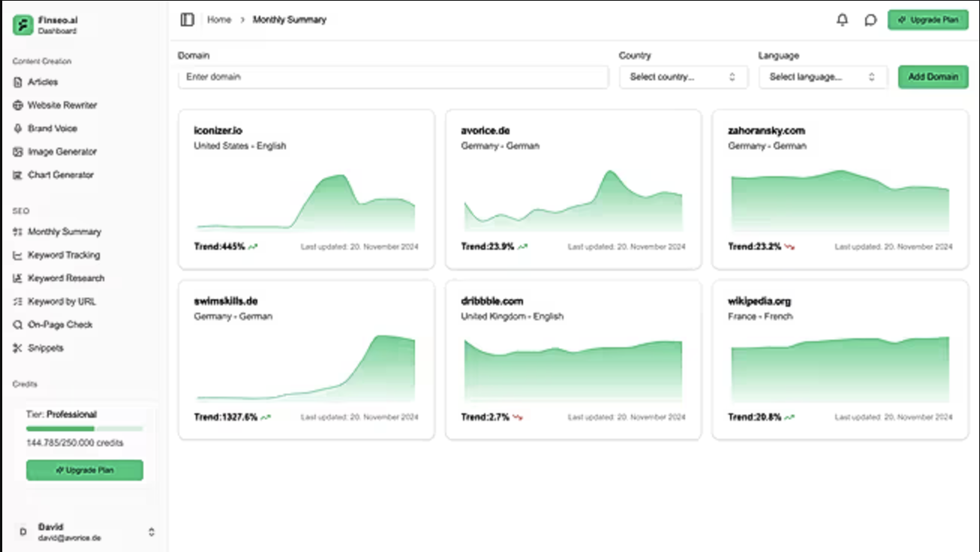Open the chat bubble icon
The width and height of the screenshot is (980, 552).
[870, 20]
